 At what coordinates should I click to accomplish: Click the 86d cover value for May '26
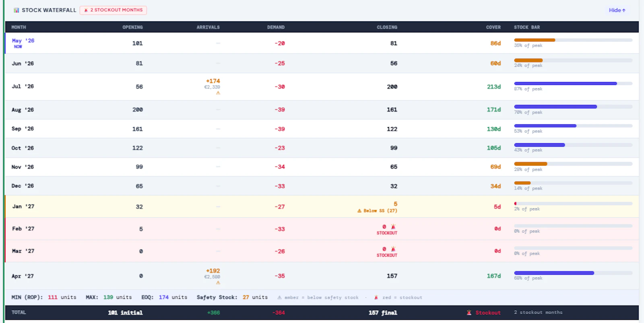[x=495, y=43]
